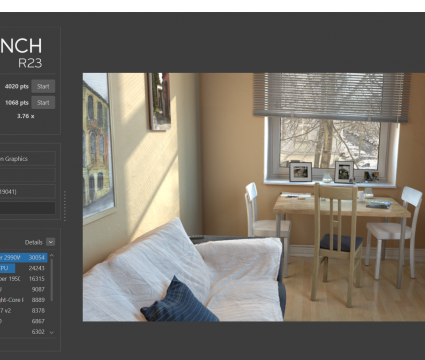Click the R23 version text in the logo
This screenshot has height=360, width=425.
[30, 63]
